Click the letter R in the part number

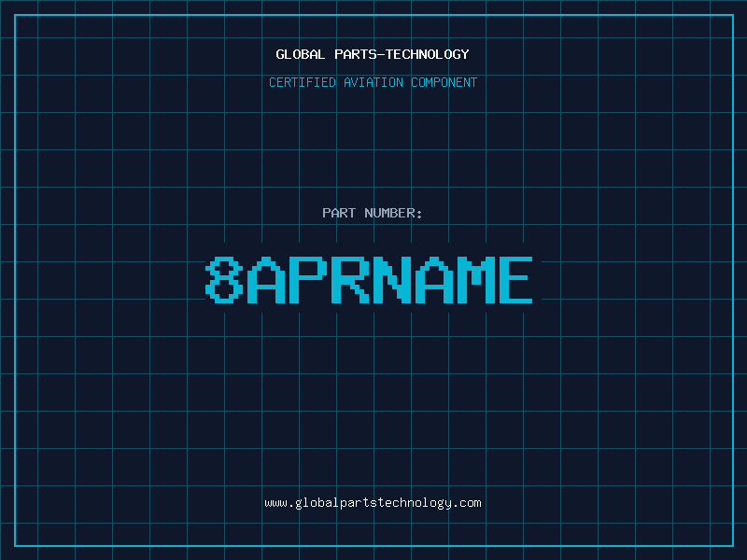[349, 280]
